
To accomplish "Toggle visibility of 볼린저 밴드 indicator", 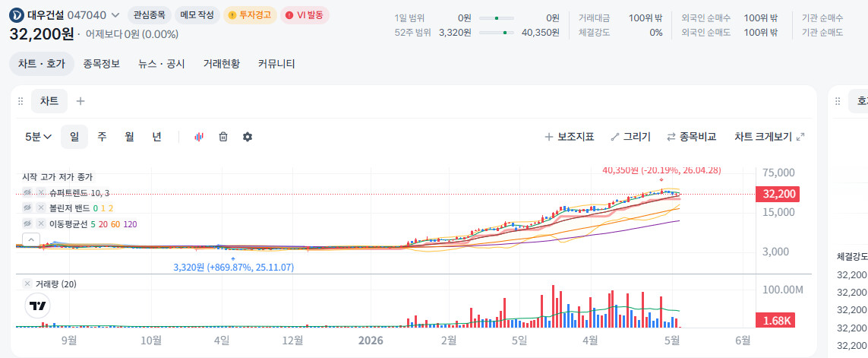I will pyautogui.click(x=27, y=208).
